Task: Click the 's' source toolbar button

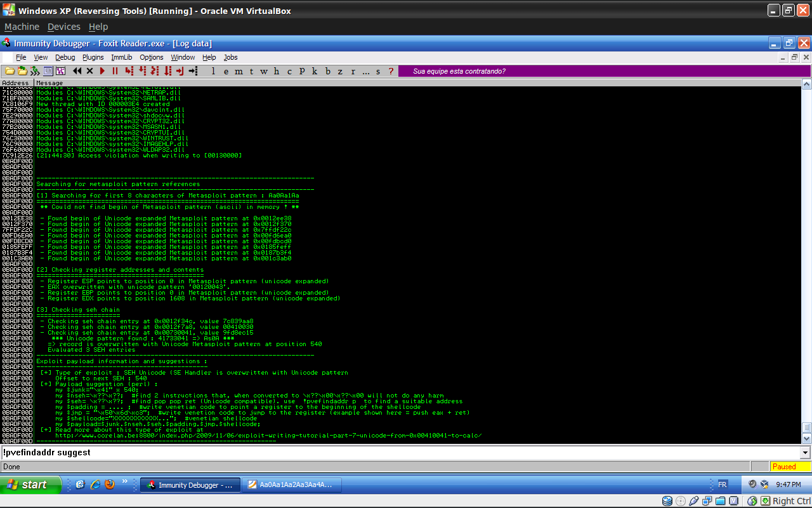Action: click(x=378, y=71)
